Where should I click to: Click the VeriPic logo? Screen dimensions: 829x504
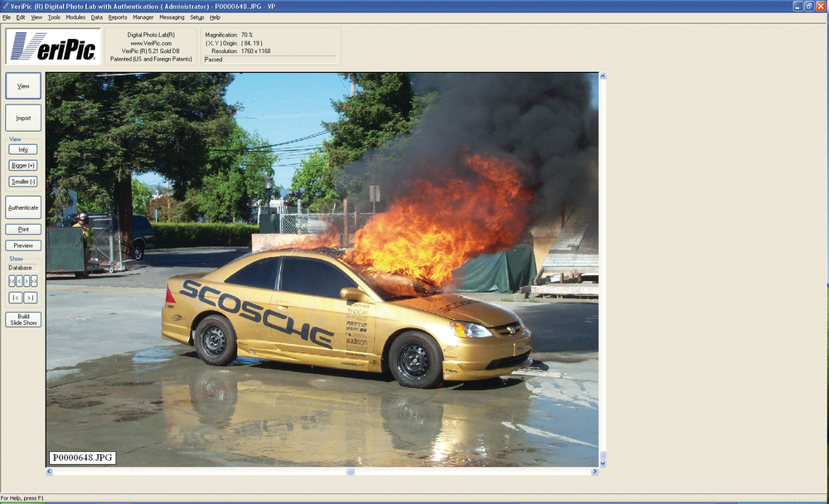[54, 46]
